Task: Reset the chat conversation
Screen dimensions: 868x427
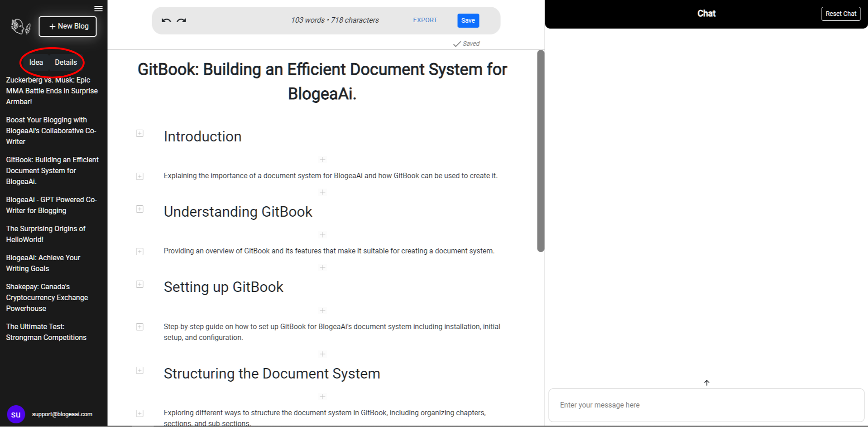Action: point(840,14)
